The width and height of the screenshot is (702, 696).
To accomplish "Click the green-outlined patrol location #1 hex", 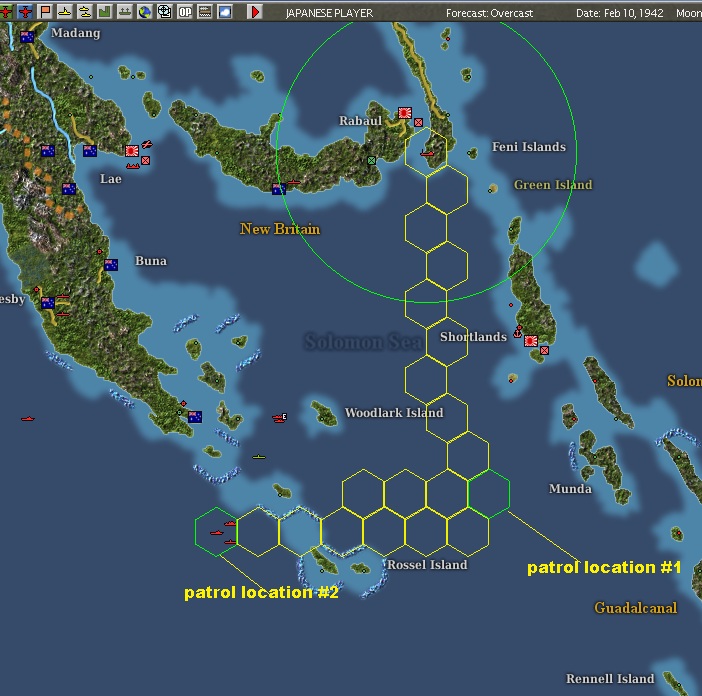I will point(488,494).
